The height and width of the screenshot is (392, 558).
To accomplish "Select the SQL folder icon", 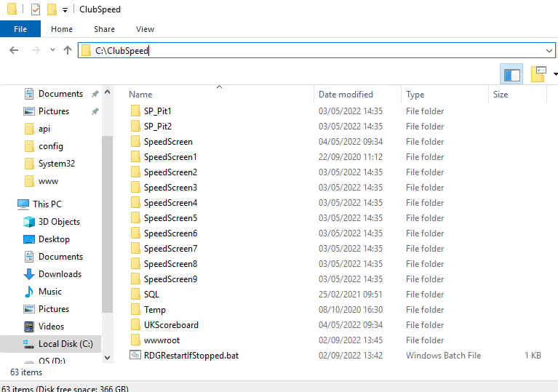I will tap(135, 295).
